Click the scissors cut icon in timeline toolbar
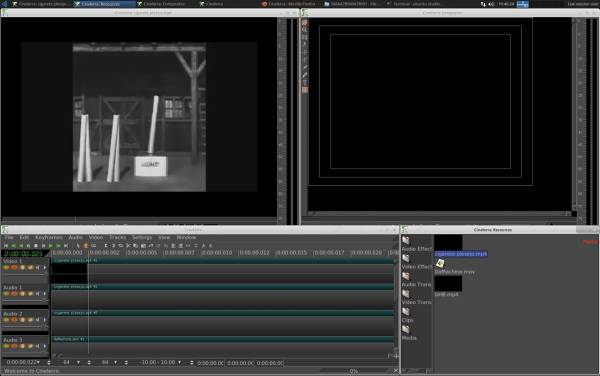Screen dimensions: 600x376 point(128,246)
